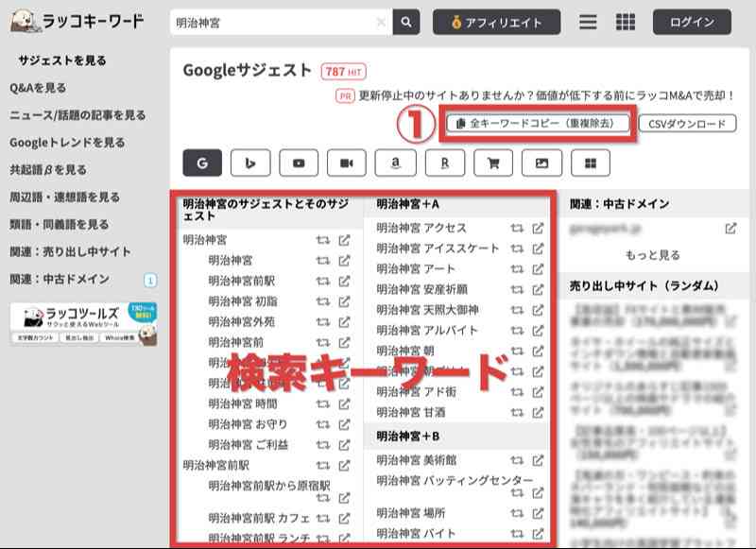756x549 pixels.
Task: Open the PR link about ラッコM&A
Action: point(547,95)
